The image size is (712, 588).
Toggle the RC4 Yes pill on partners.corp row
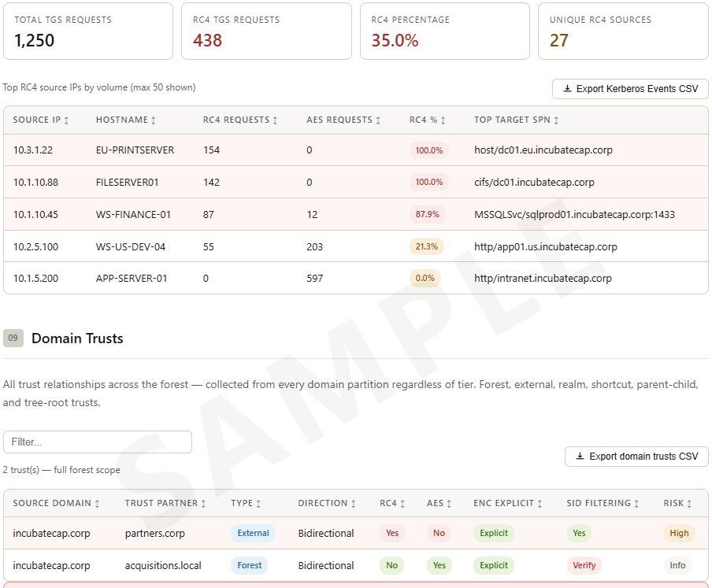coord(392,533)
